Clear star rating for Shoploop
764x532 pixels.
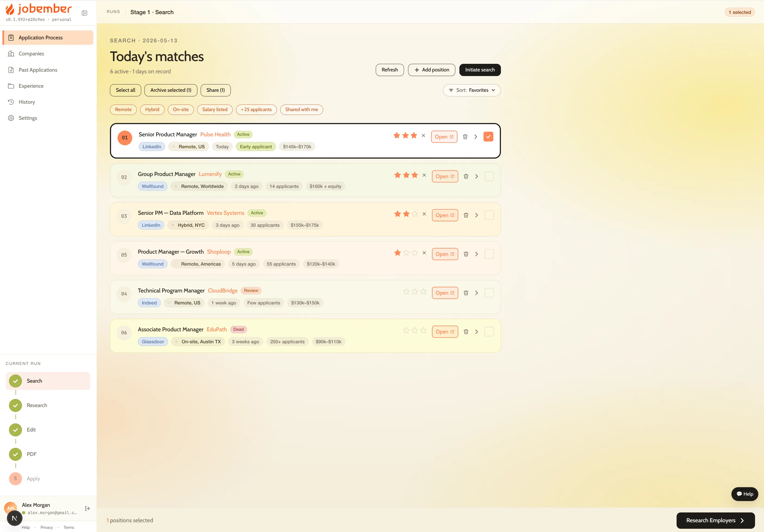(424, 253)
